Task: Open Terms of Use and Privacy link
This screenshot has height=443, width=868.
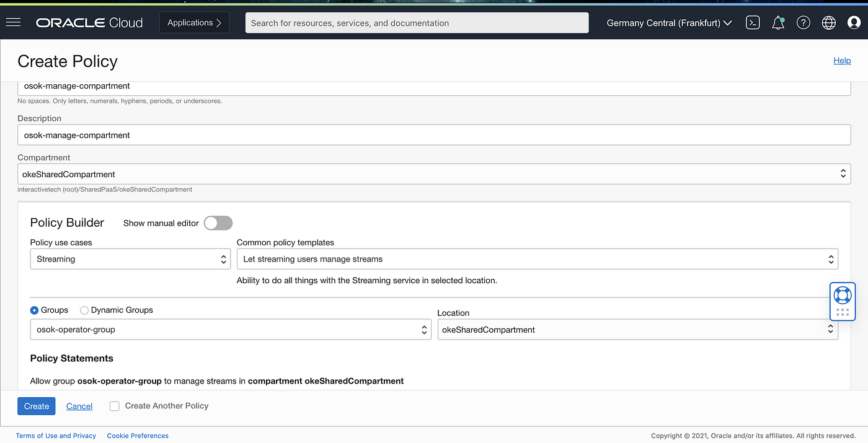Action: [x=56, y=436]
